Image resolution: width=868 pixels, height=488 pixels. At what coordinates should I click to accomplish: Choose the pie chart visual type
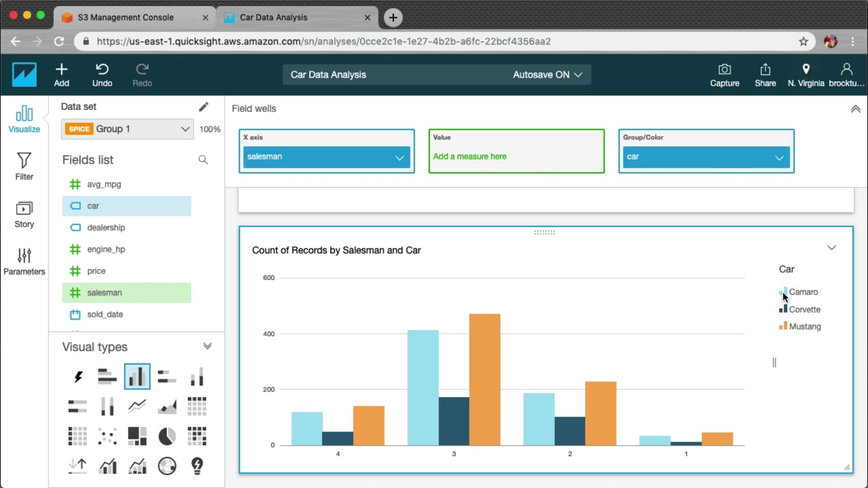point(167,436)
